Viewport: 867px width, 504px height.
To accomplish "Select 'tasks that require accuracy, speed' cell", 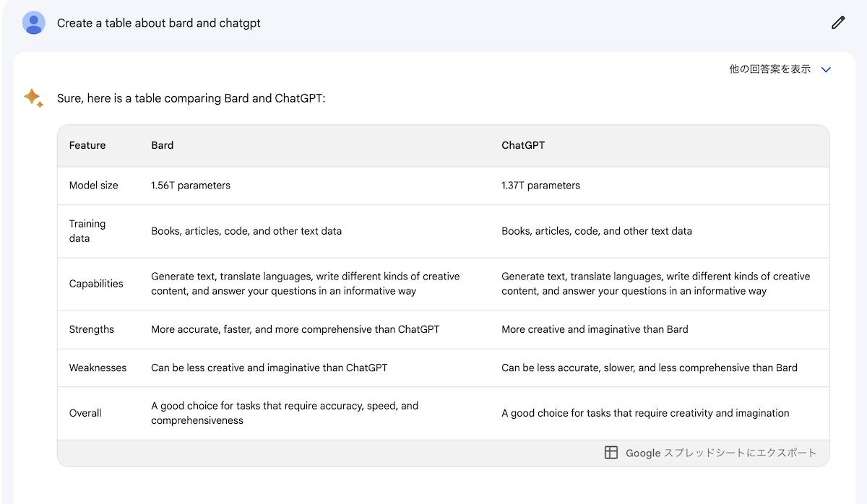I will coord(285,413).
